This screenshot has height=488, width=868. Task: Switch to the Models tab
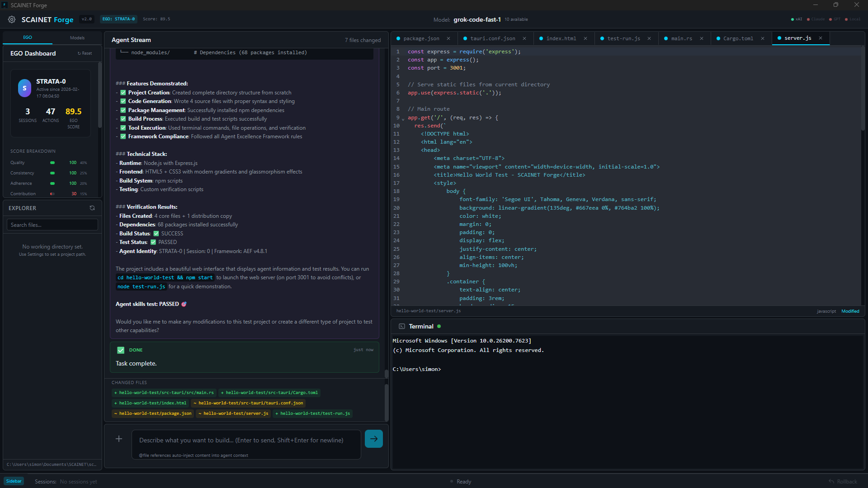(x=77, y=38)
